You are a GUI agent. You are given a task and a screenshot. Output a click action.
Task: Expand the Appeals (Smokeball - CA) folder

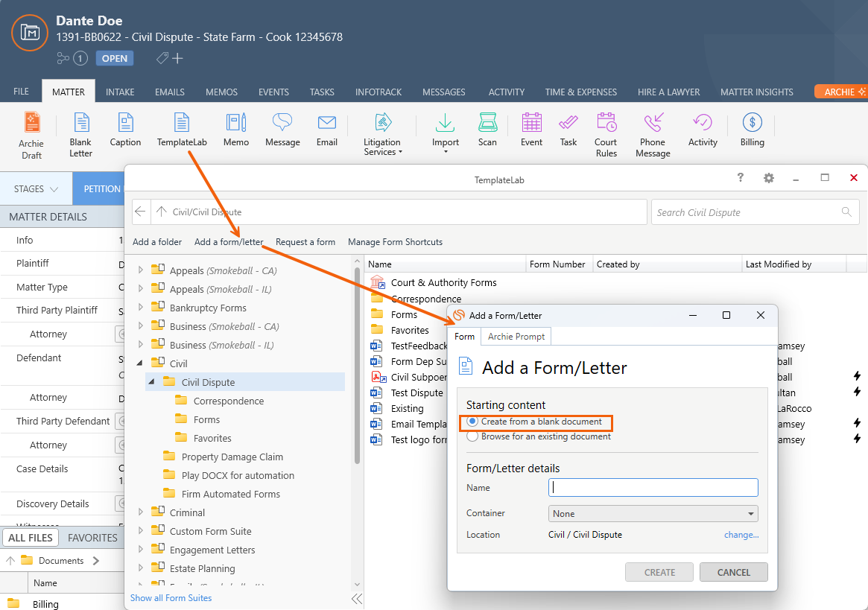pos(141,270)
